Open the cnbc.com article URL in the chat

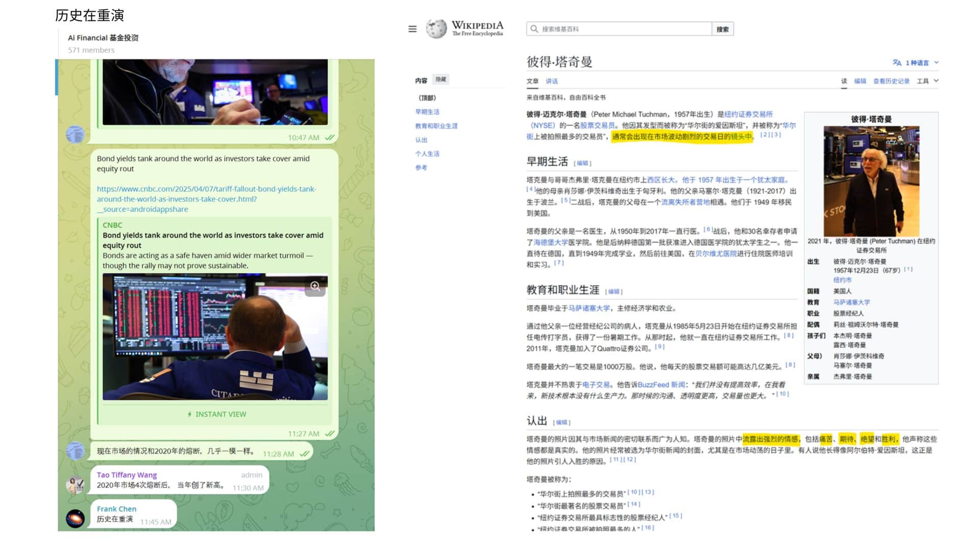pos(207,199)
